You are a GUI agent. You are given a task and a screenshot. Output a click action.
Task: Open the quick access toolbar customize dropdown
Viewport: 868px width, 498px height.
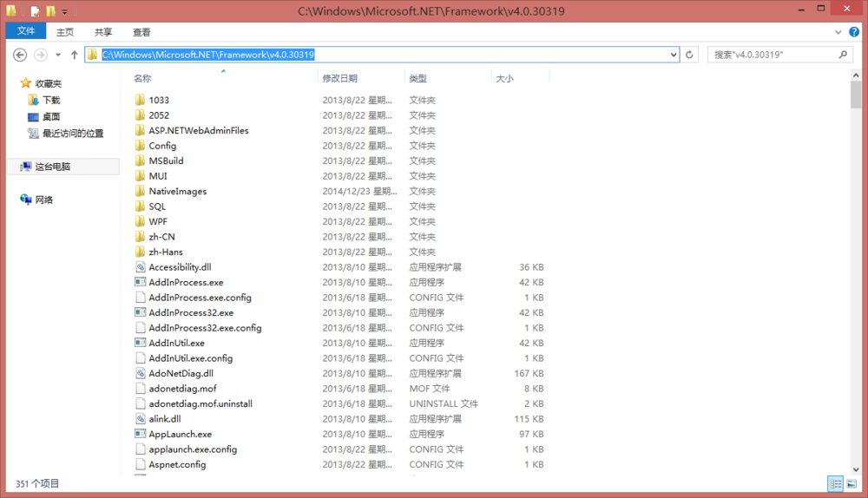point(64,11)
